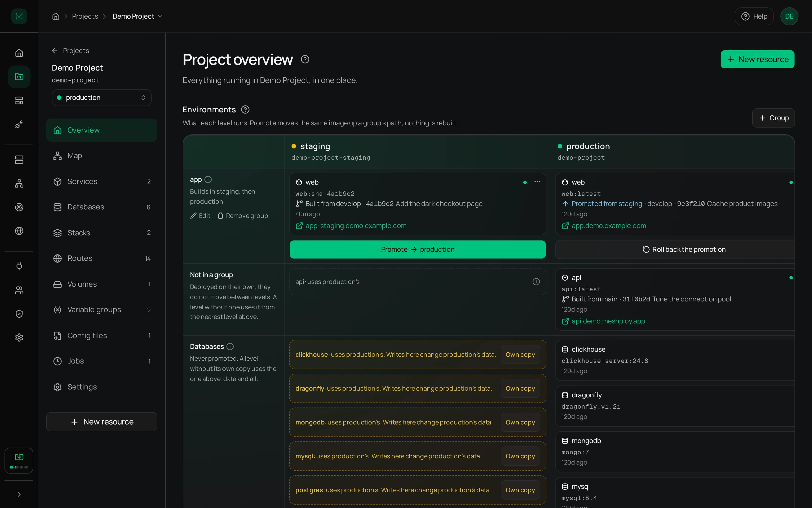Go to Overview in project nav

(102, 130)
